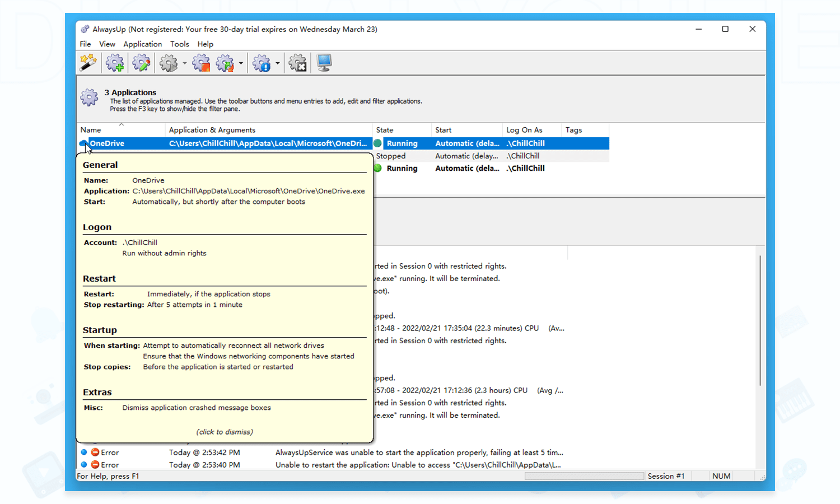
Task: Click the tooltip's OneDrive.exe application path
Action: pyautogui.click(x=249, y=191)
